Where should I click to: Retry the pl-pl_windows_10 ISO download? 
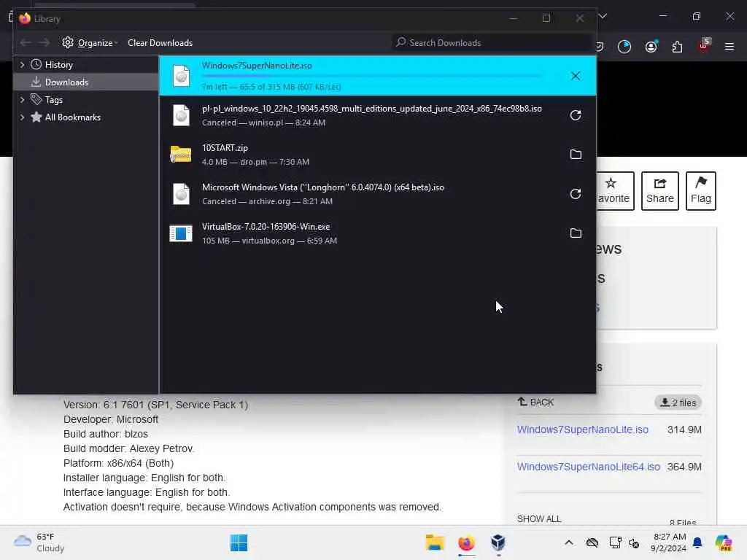coord(576,115)
